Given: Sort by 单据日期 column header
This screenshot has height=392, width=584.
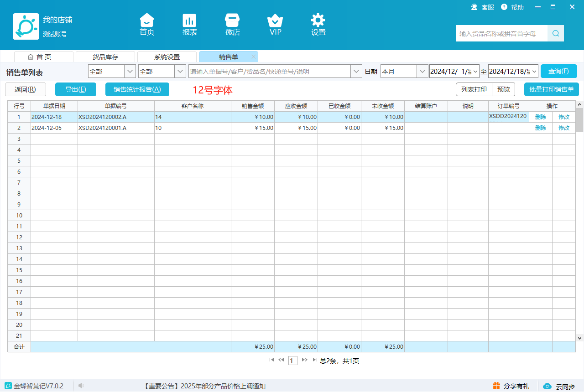Looking at the screenshot, I should (x=54, y=106).
